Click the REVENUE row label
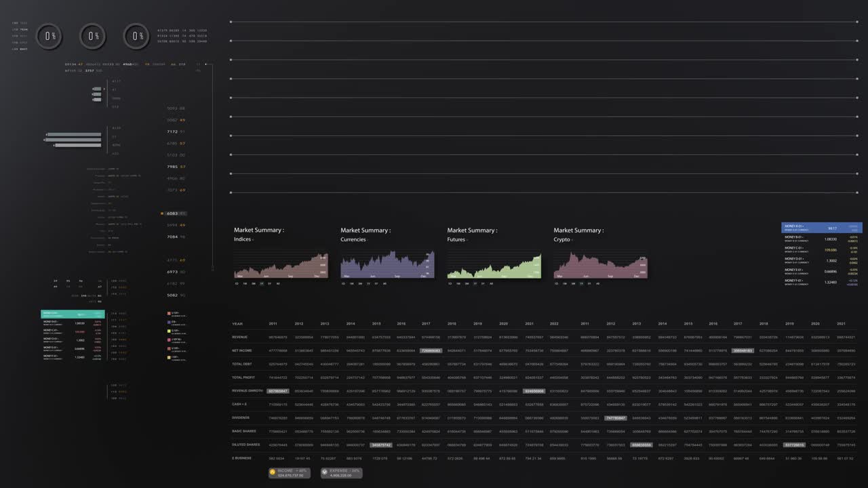The image size is (868, 488). [x=240, y=337]
